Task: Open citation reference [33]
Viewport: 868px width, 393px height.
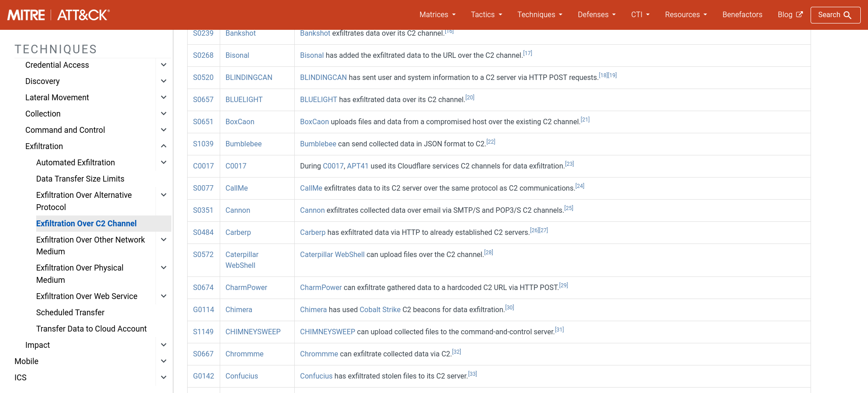Action: pos(472,374)
